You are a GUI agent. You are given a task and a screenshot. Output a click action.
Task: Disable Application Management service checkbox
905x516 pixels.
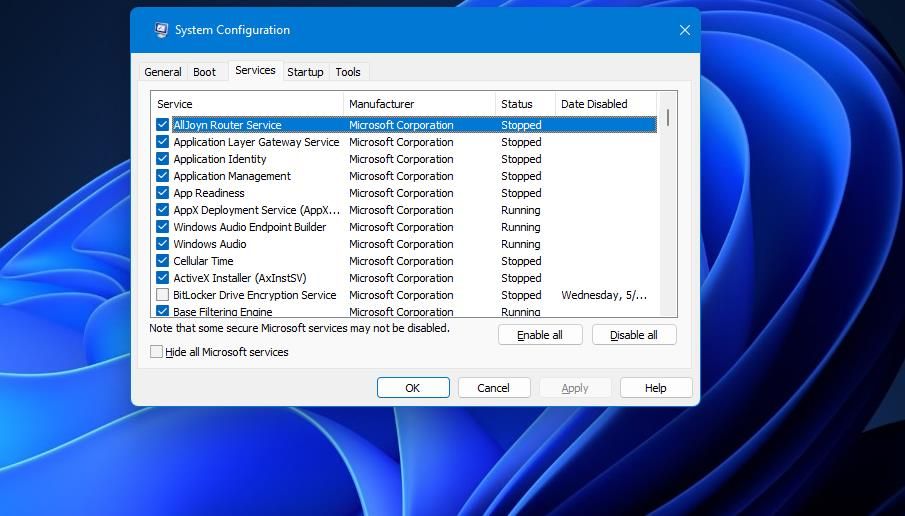pyautogui.click(x=162, y=176)
